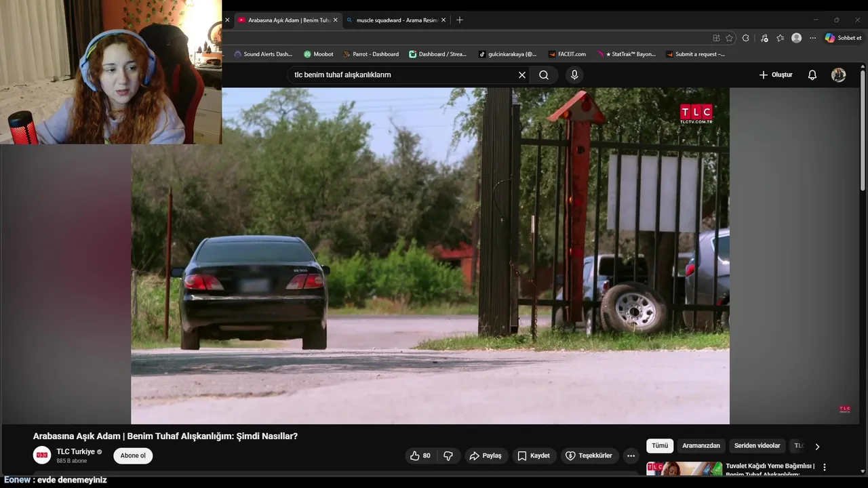Click the search magnifier button on YouTube
This screenshot has height=488, width=868.
click(x=544, y=75)
